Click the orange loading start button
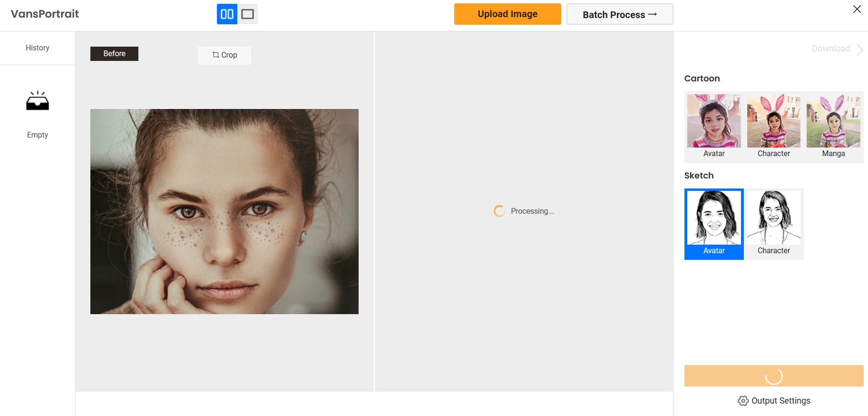This screenshot has height=416, width=868. coord(774,376)
